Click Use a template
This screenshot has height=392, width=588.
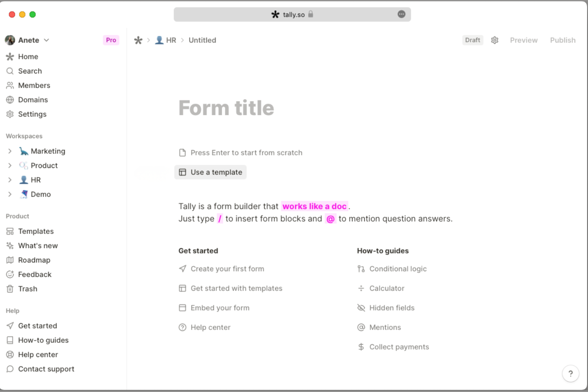point(210,172)
